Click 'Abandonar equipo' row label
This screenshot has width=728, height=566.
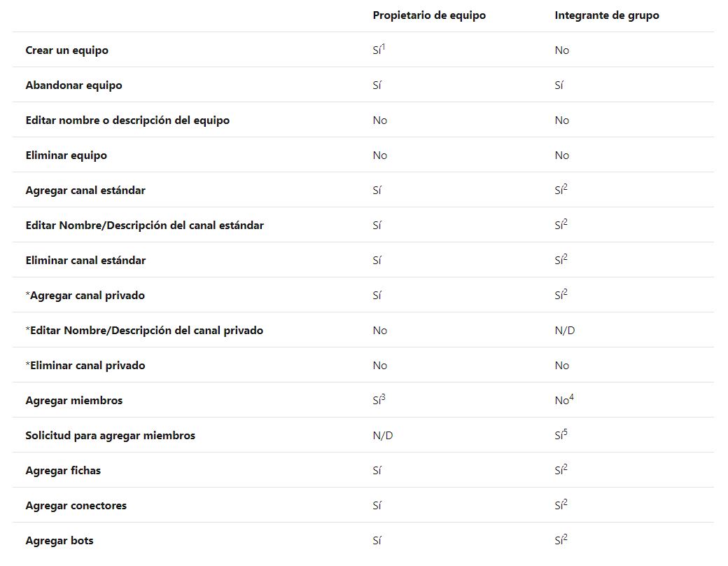pos(73,85)
